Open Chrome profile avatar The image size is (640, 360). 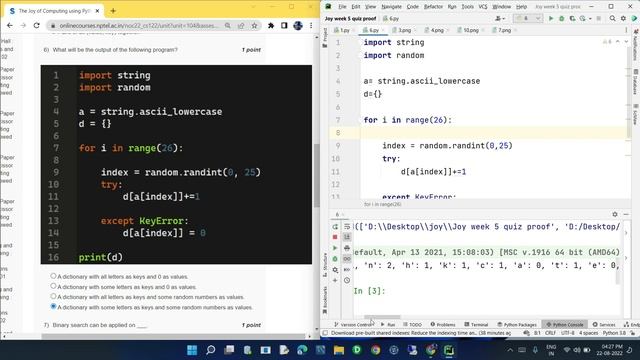pyautogui.click(x=298, y=25)
